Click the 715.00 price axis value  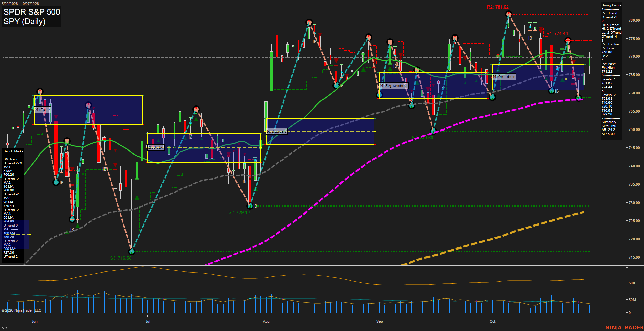tap(634, 257)
